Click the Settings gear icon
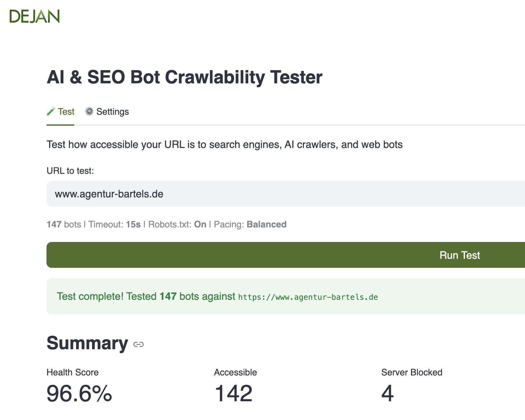This screenshot has height=420, width=525. coord(89,111)
